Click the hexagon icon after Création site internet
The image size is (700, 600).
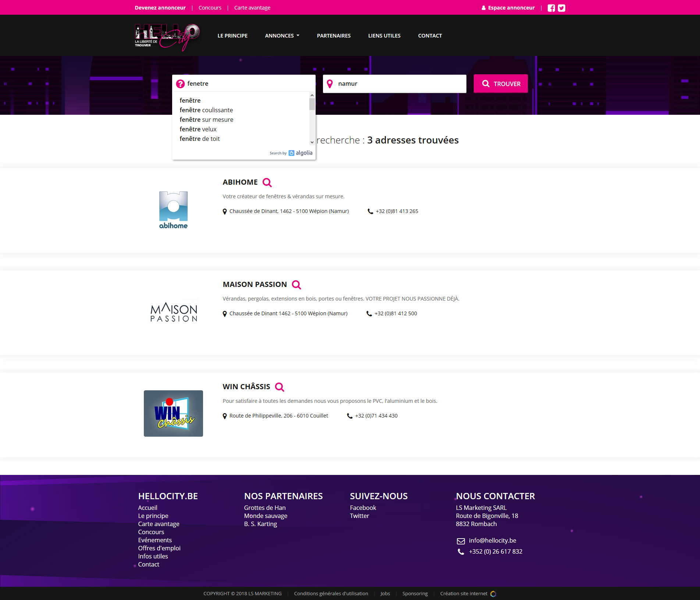(493, 594)
